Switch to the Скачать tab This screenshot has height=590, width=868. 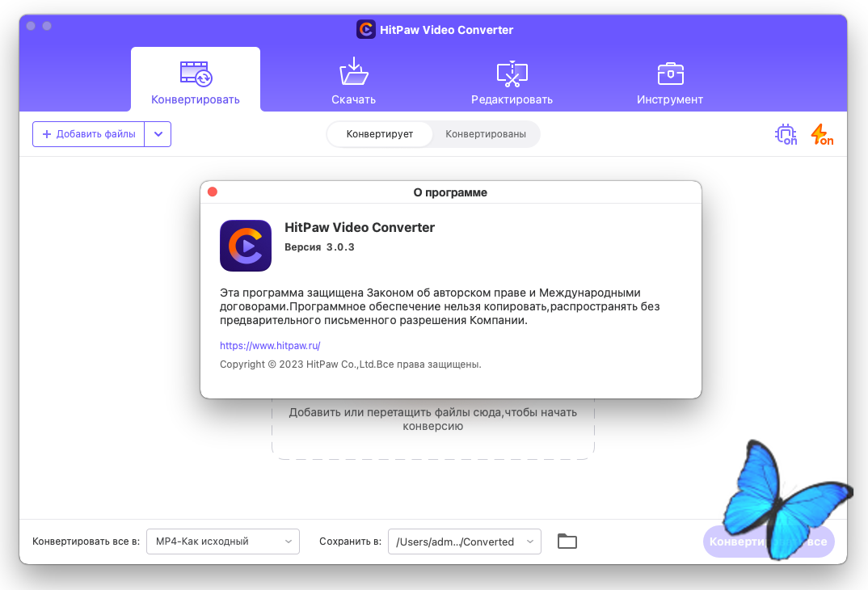pyautogui.click(x=353, y=79)
